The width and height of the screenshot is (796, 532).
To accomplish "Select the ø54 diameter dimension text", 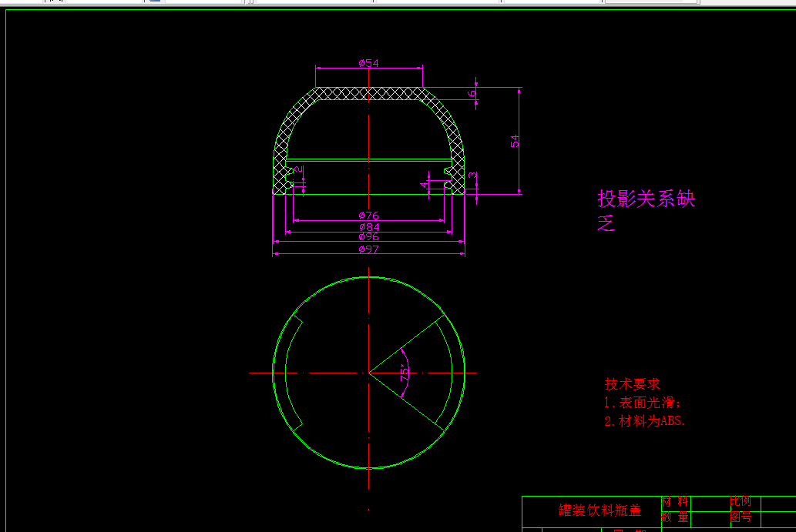I will 368,63.
